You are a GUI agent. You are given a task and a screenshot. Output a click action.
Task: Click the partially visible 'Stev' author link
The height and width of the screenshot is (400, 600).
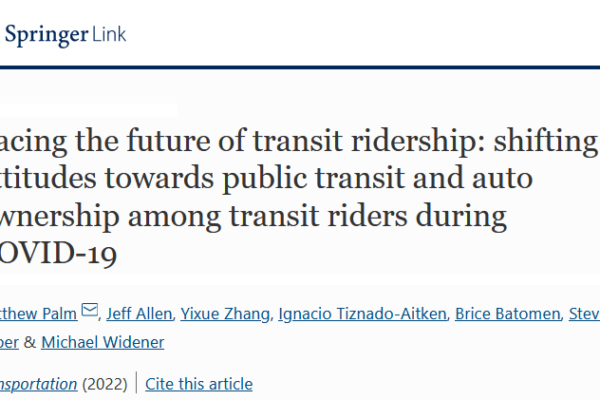584,314
